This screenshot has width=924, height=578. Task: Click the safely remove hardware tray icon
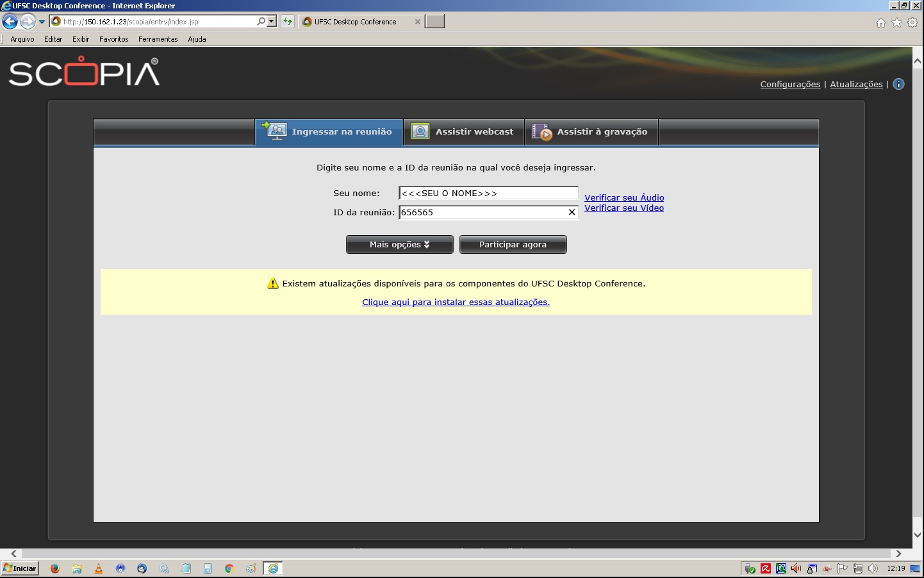pos(750,568)
